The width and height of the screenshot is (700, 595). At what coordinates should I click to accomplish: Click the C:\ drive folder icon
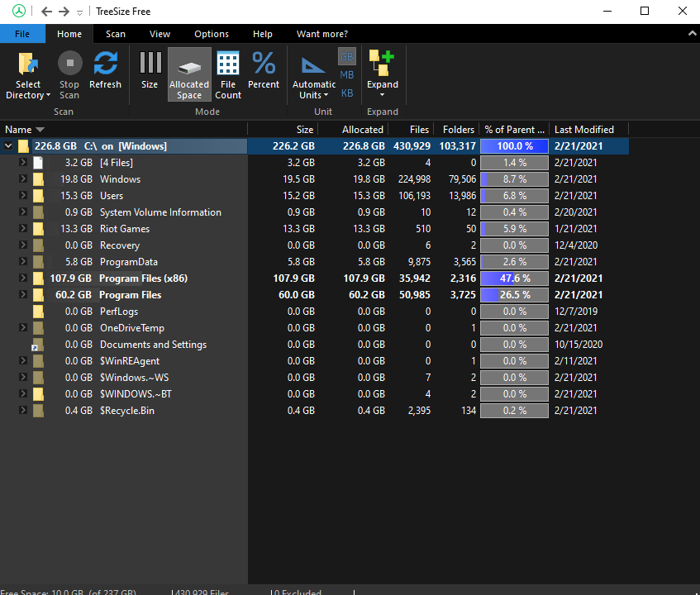pos(23,146)
